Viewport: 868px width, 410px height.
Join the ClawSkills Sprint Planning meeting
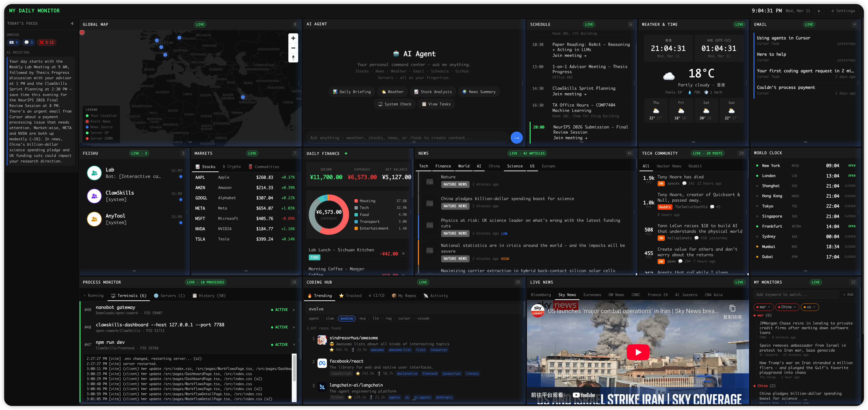pyautogui.click(x=570, y=94)
